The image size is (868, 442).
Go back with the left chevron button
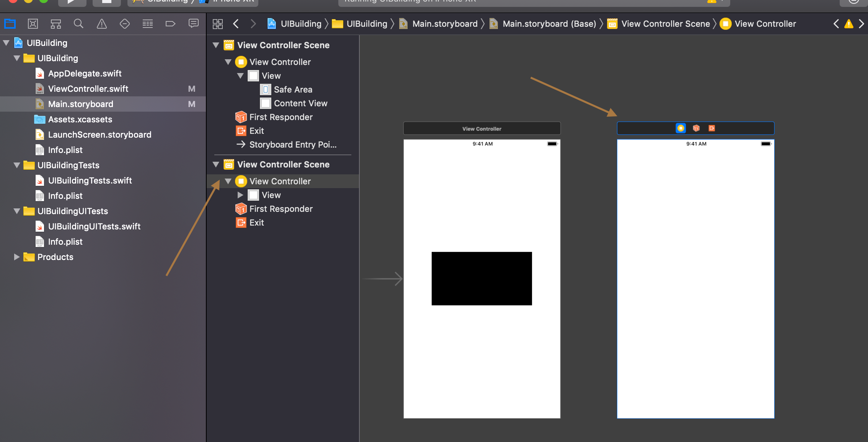coord(236,24)
